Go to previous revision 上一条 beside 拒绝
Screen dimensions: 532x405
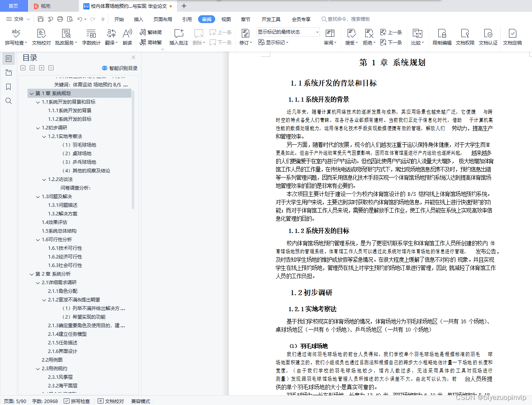tap(391, 32)
